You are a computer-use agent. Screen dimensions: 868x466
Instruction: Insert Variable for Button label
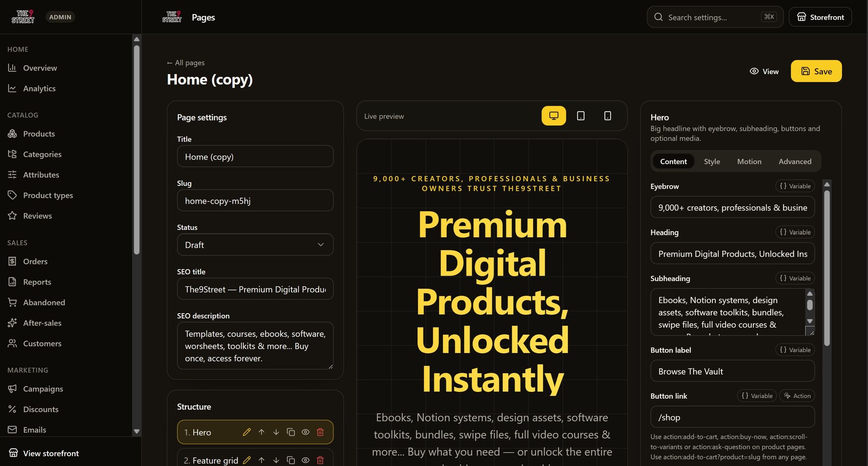795,350
